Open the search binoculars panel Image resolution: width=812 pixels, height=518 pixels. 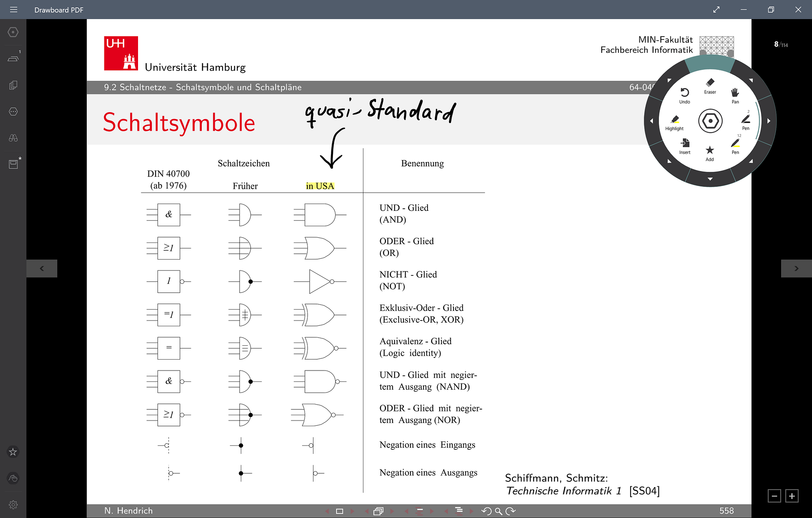[x=13, y=138]
